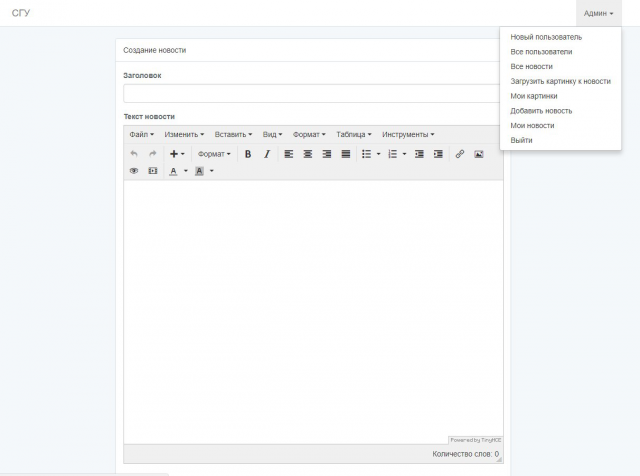Open the Формат menu in menubar
The height and width of the screenshot is (476, 640).
(309, 134)
